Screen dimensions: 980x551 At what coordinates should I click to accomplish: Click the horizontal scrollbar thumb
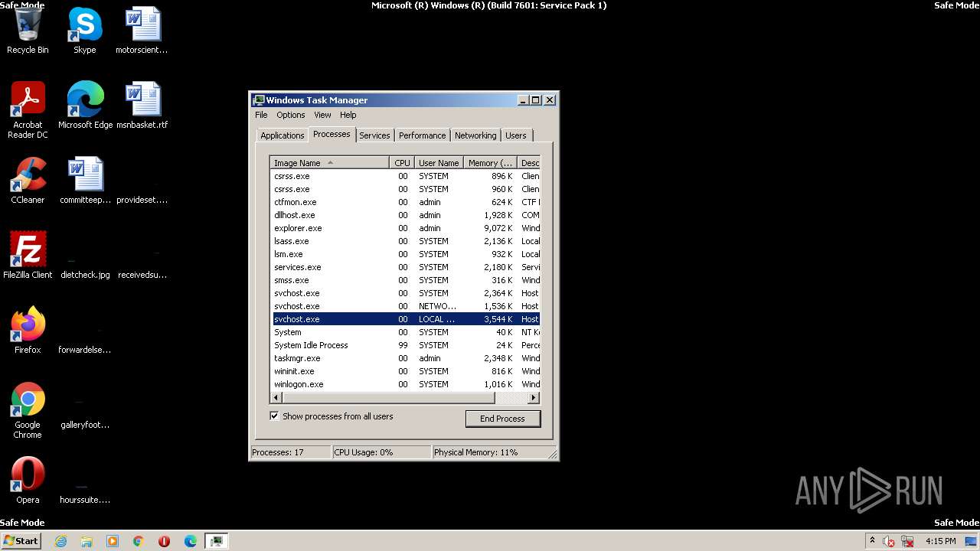coord(388,398)
